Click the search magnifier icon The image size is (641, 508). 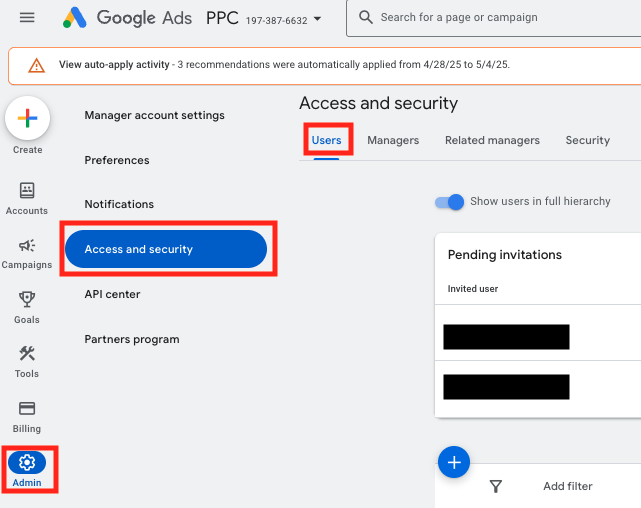point(365,17)
